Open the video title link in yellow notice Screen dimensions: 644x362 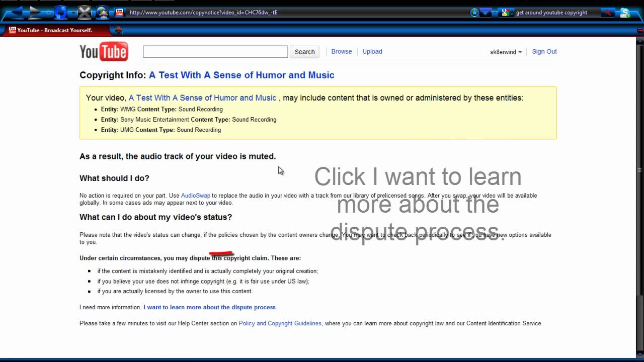(202, 98)
